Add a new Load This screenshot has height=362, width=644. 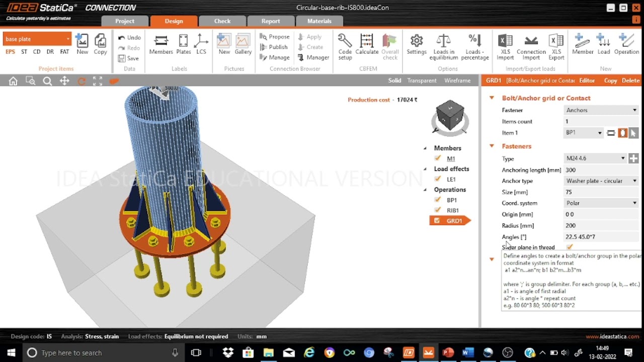[x=604, y=44]
